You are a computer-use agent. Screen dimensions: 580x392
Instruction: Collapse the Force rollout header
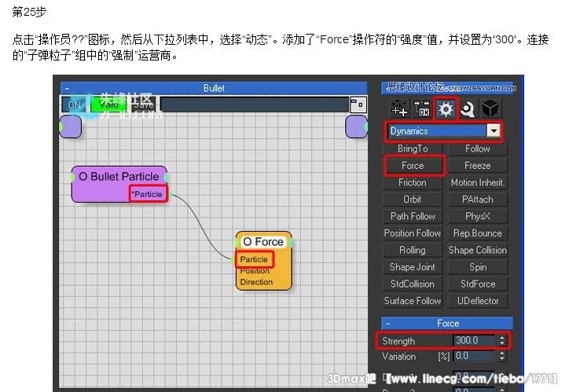pos(447,323)
